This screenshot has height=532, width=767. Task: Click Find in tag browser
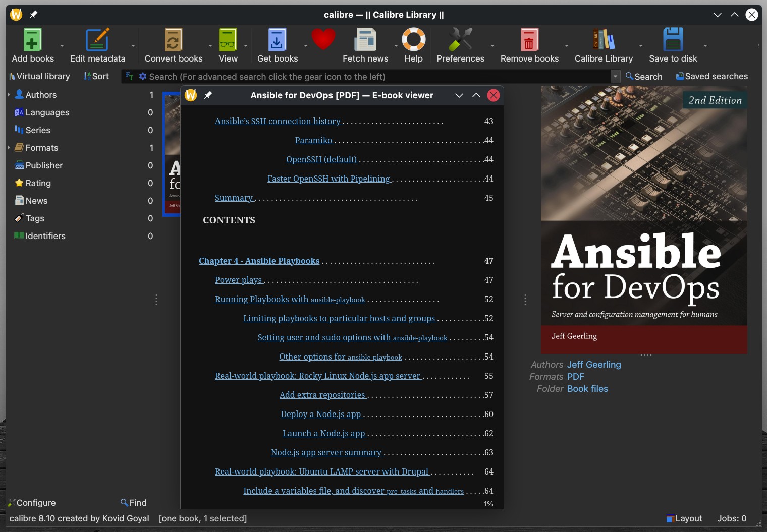point(134,503)
